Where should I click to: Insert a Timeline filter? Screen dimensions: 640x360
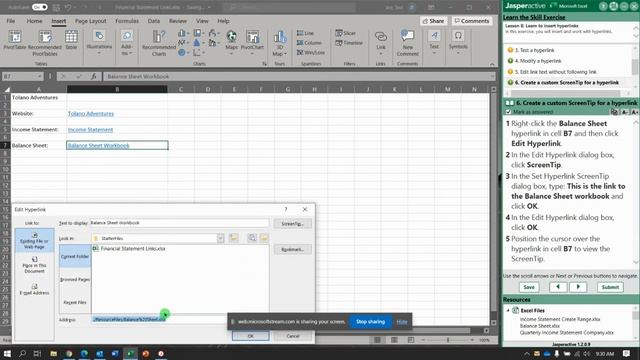349,43
